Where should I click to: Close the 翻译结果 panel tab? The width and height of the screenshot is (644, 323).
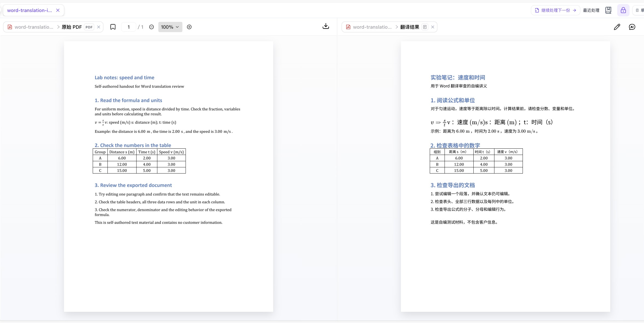433,27
